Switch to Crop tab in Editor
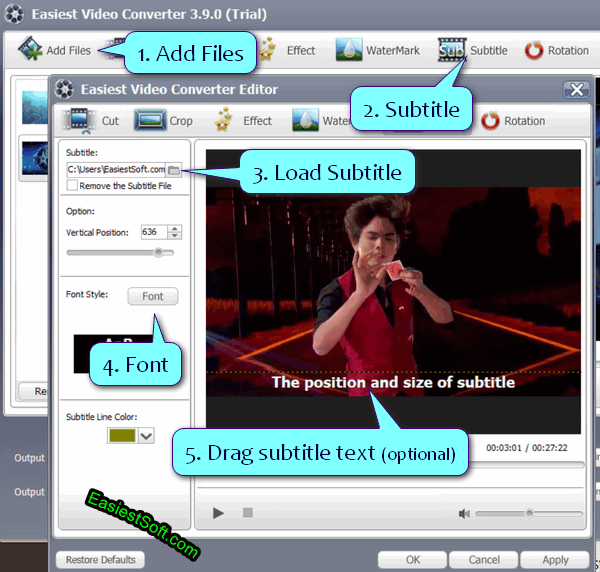 tap(164, 121)
